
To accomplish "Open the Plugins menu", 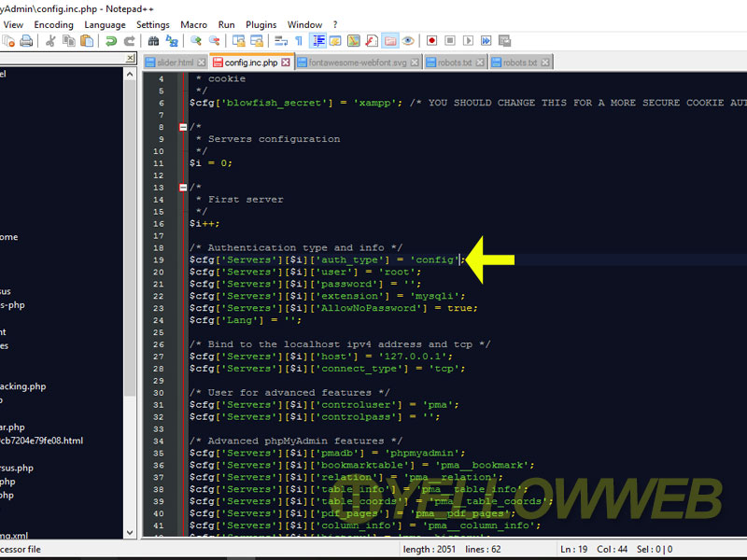I will (x=261, y=24).
